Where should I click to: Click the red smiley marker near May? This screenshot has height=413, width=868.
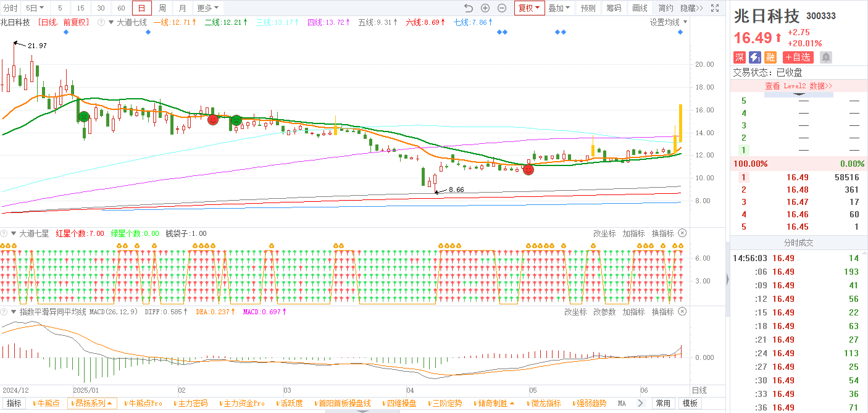(528, 169)
